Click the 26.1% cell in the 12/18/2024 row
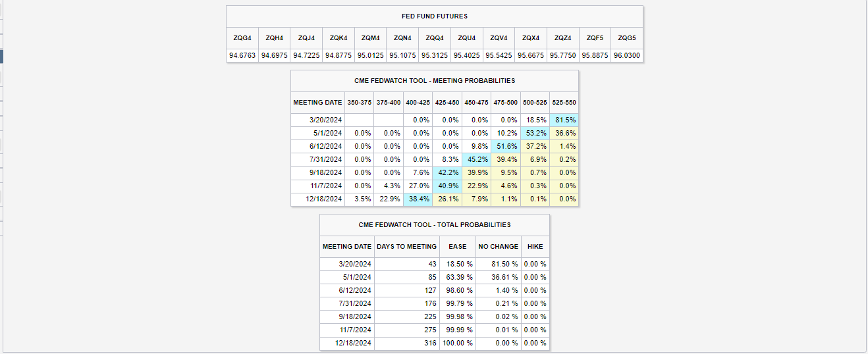 pyautogui.click(x=447, y=199)
